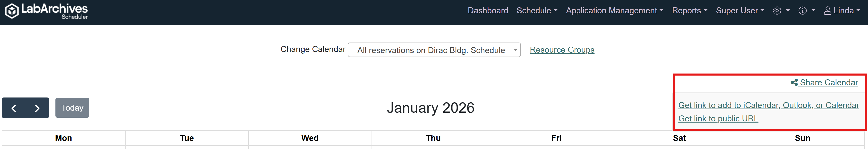Click the January 2026 calendar title
Image resolution: width=868 pixels, height=149 pixels.
click(430, 108)
